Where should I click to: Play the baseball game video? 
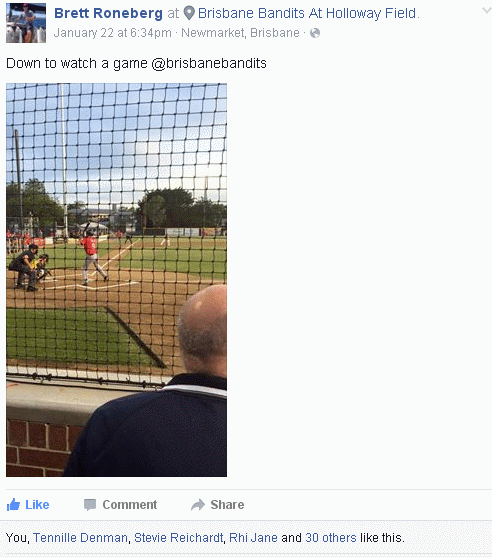point(116,280)
